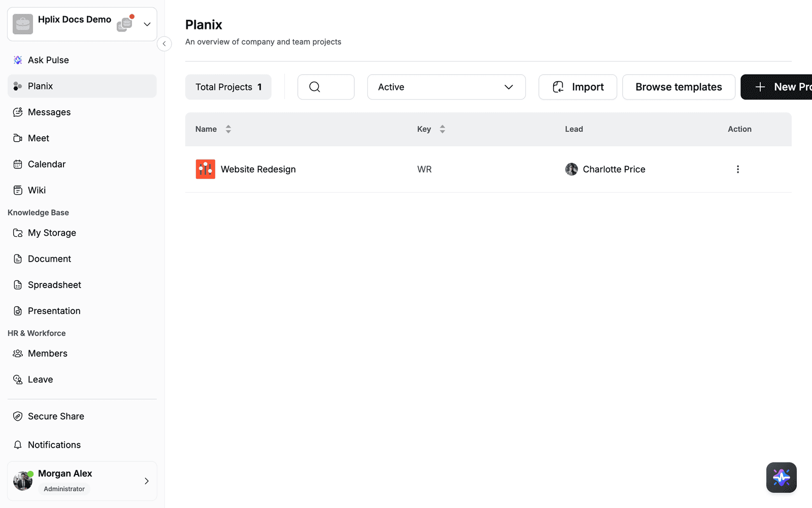Click the Leave icon in sidebar
812x508 pixels.
click(x=18, y=379)
